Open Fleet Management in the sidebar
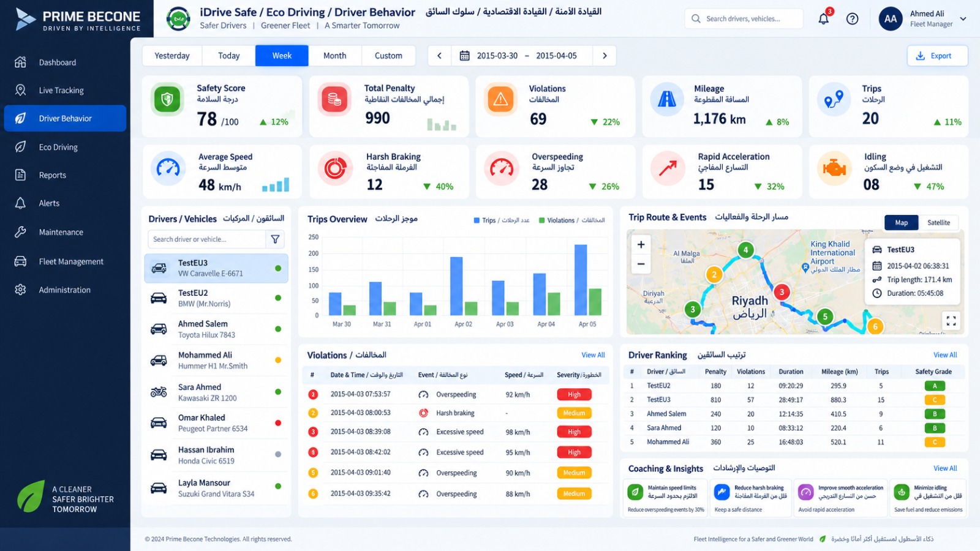This screenshot has width=980, height=551. click(x=65, y=261)
